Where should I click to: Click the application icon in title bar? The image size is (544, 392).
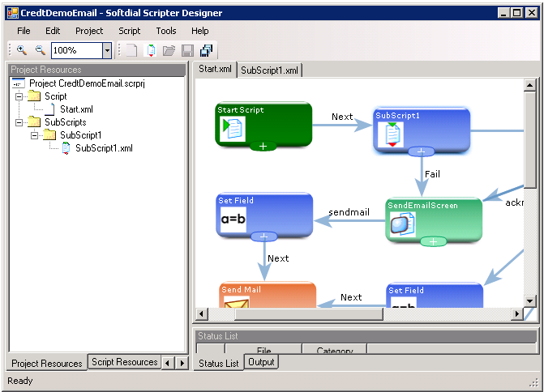pos(13,13)
